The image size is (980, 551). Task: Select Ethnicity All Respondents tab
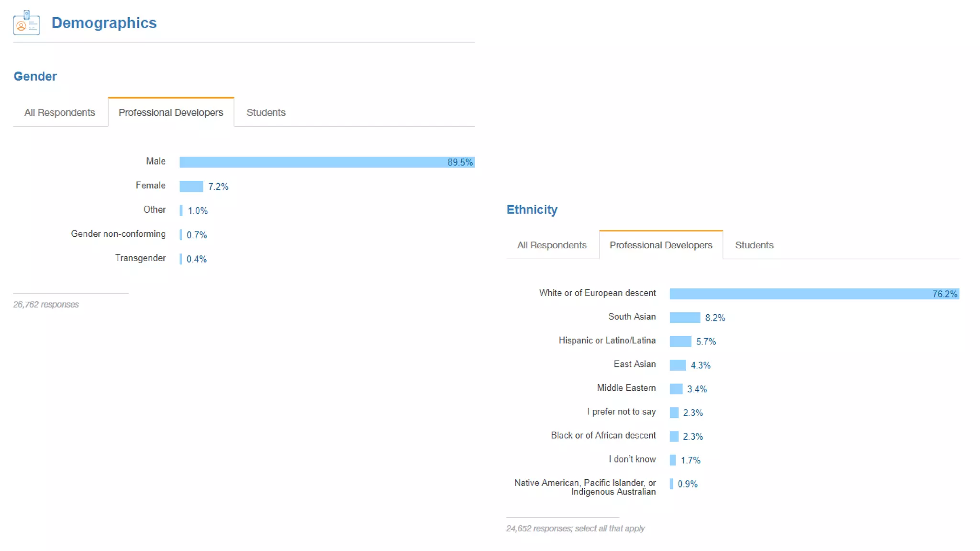click(552, 245)
